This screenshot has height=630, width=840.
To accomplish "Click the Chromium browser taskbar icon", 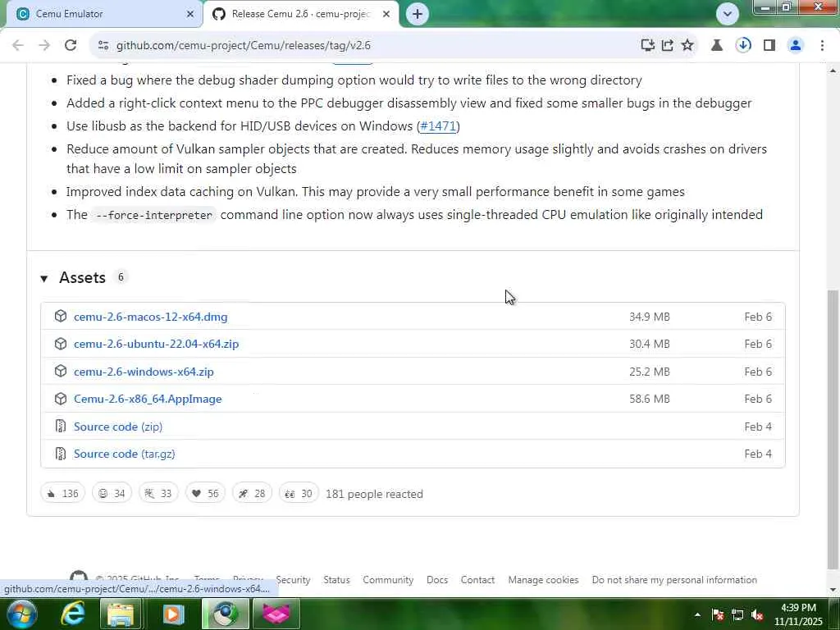I will (225, 614).
